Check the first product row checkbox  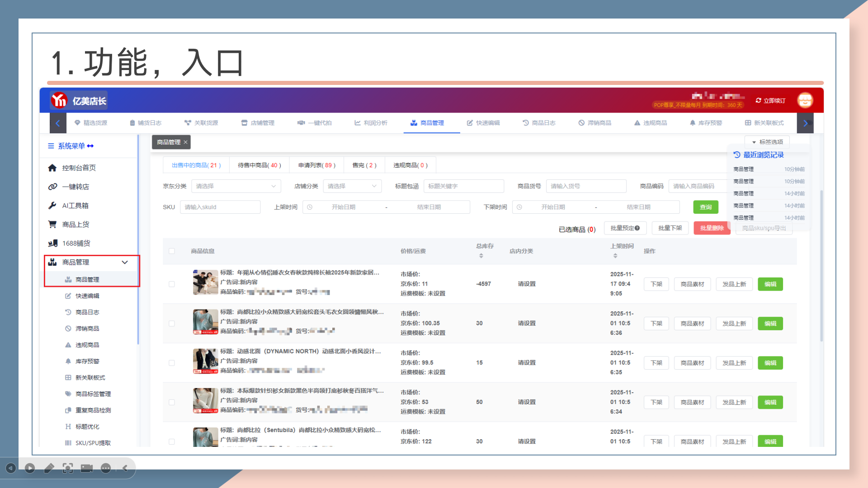click(x=172, y=284)
